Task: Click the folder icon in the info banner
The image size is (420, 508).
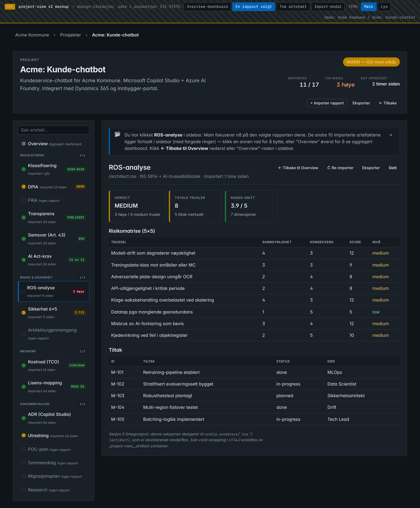Action: [118, 134]
